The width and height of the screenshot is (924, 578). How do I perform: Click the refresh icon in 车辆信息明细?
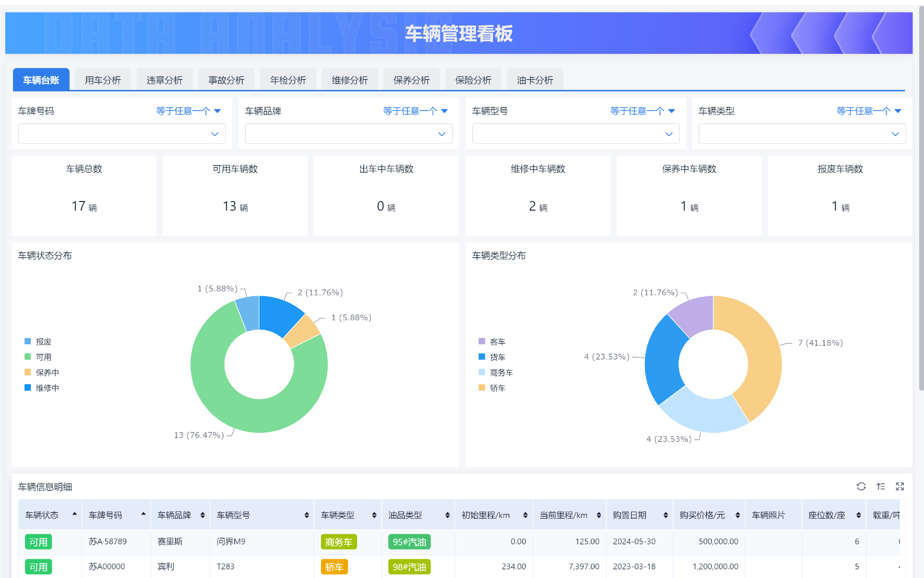pyautogui.click(x=861, y=487)
